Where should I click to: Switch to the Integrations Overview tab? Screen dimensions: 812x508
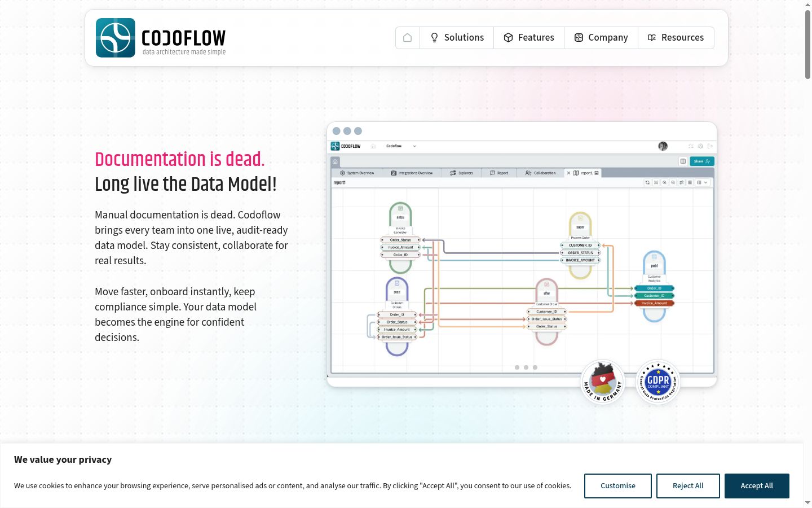click(x=412, y=173)
